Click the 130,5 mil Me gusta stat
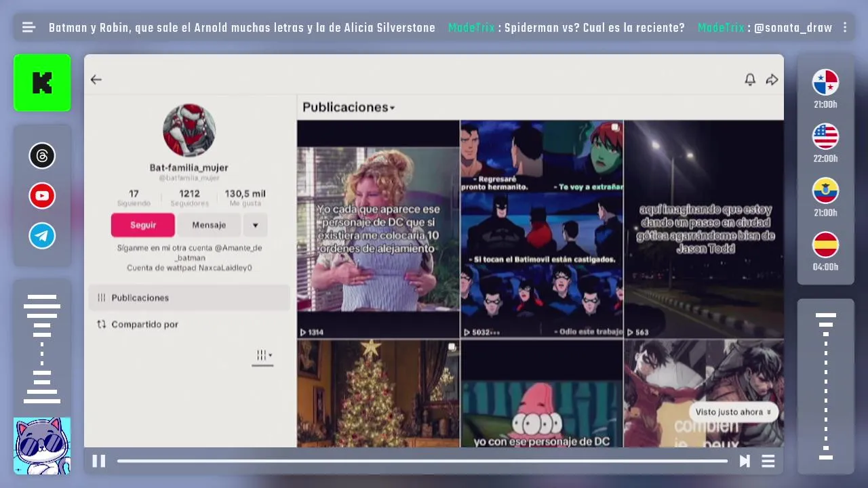This screenshot has height=488, width=868. point(245,198)
